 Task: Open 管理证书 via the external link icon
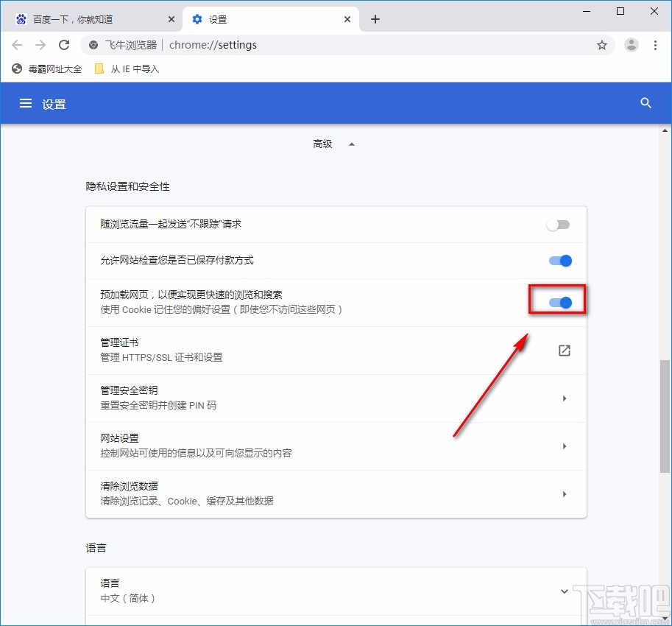564,350
